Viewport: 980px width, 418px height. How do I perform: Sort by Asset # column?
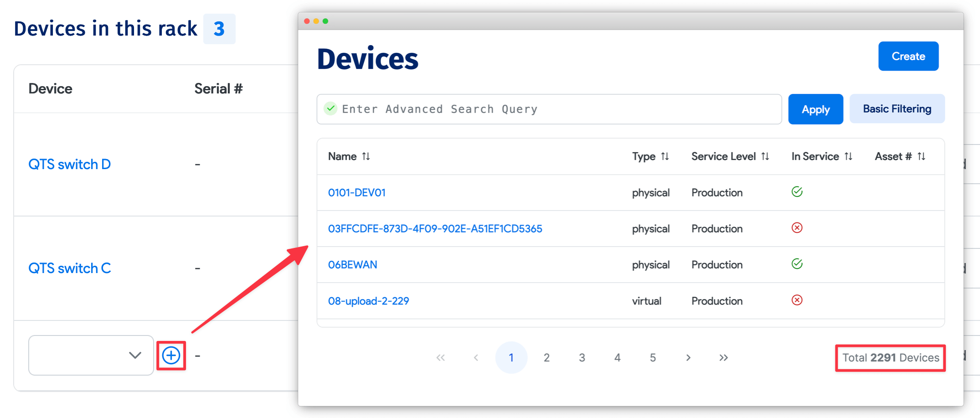tap(921, 156)
